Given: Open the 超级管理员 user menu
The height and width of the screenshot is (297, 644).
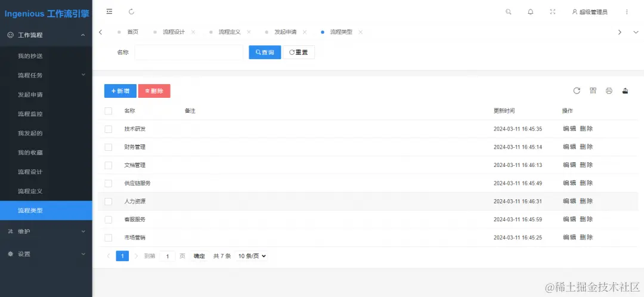Looking at the screenshot, I should (590, 12).
